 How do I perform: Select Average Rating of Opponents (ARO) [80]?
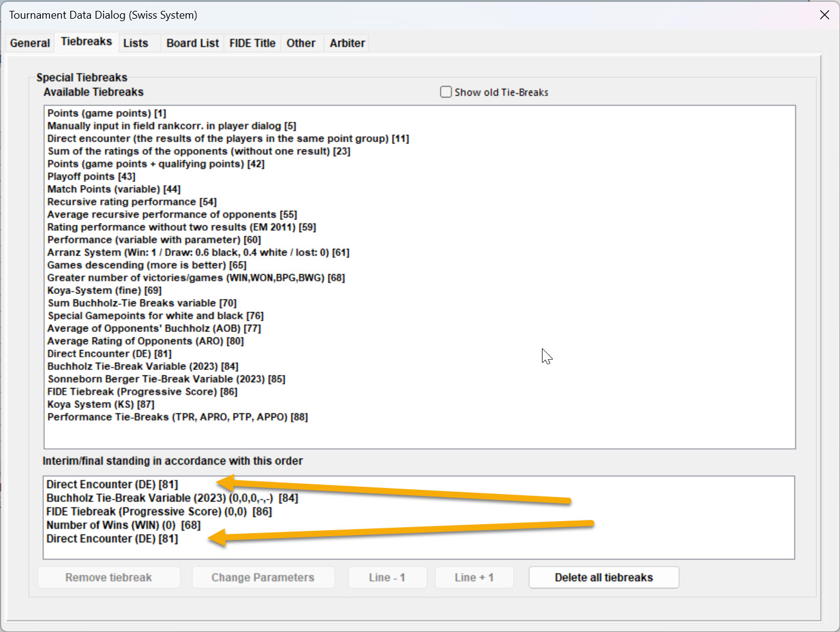click(x=146, y=341)
